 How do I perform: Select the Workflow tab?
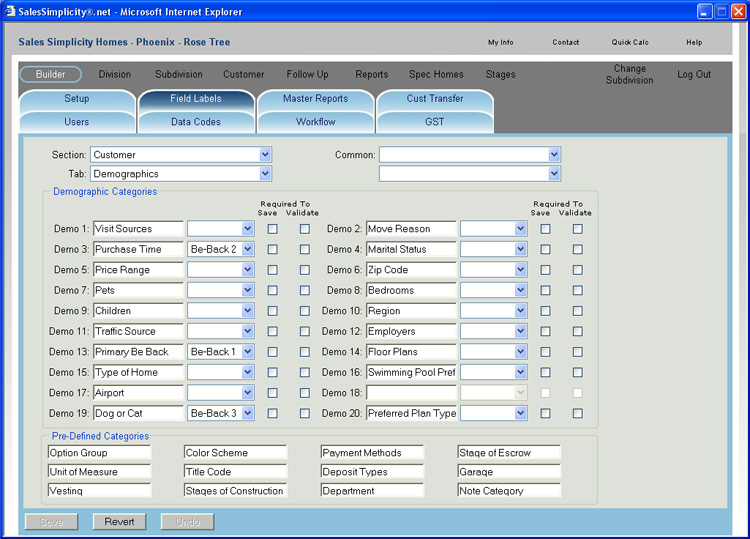point(315,122)
